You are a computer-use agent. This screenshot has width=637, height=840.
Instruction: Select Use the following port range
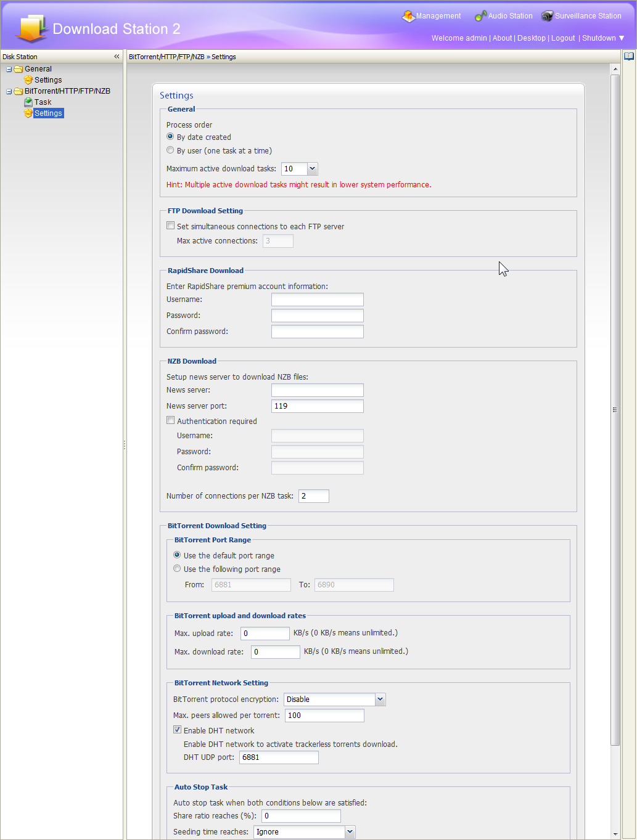point(177,569)
